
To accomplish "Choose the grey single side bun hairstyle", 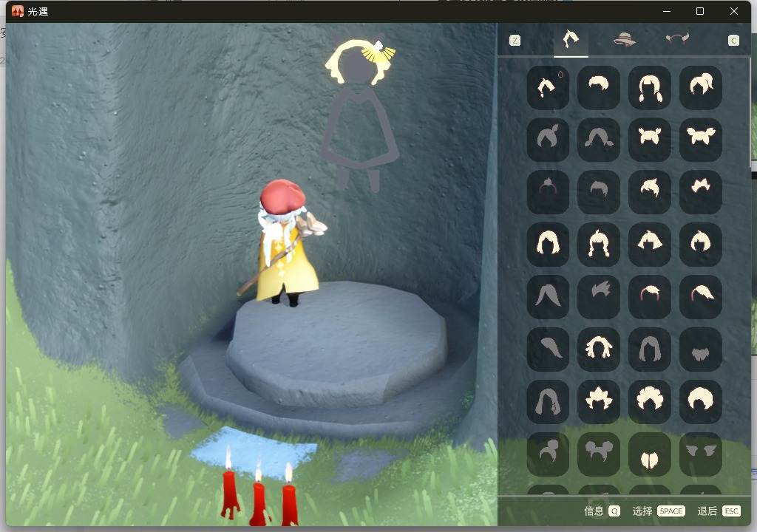I will (x=548, y=454).
